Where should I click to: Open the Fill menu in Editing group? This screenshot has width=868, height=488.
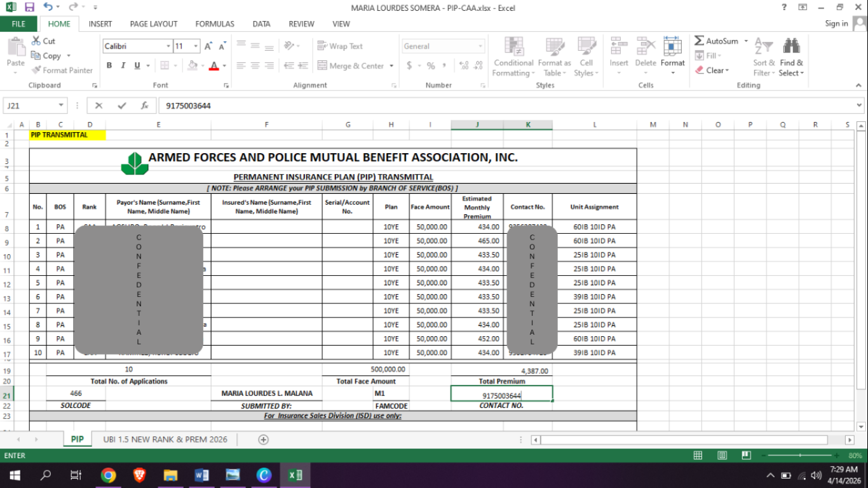[x=708, y=55]
